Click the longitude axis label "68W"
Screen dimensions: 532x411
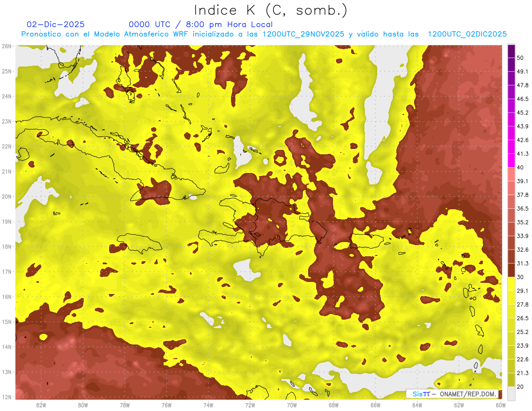tap(334, 405)
